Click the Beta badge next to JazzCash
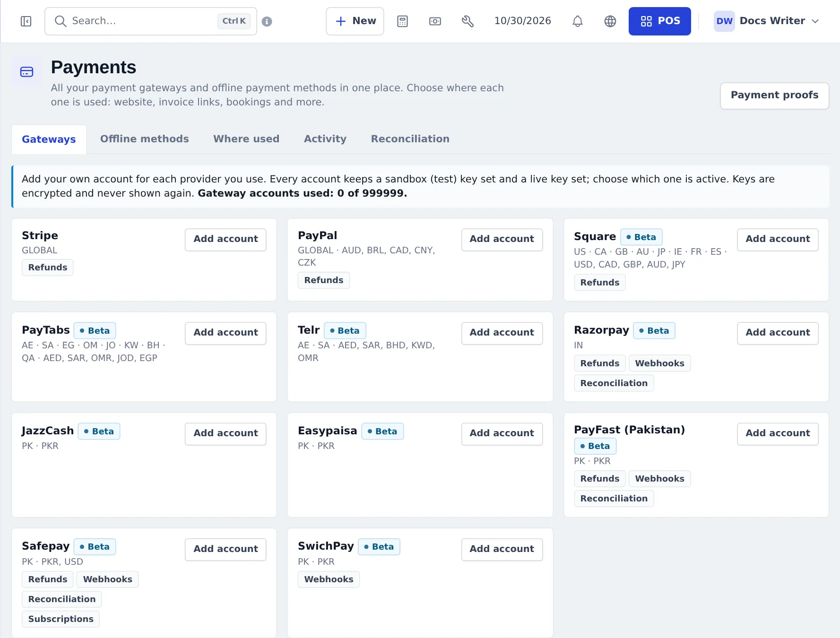 coord(99,431)
